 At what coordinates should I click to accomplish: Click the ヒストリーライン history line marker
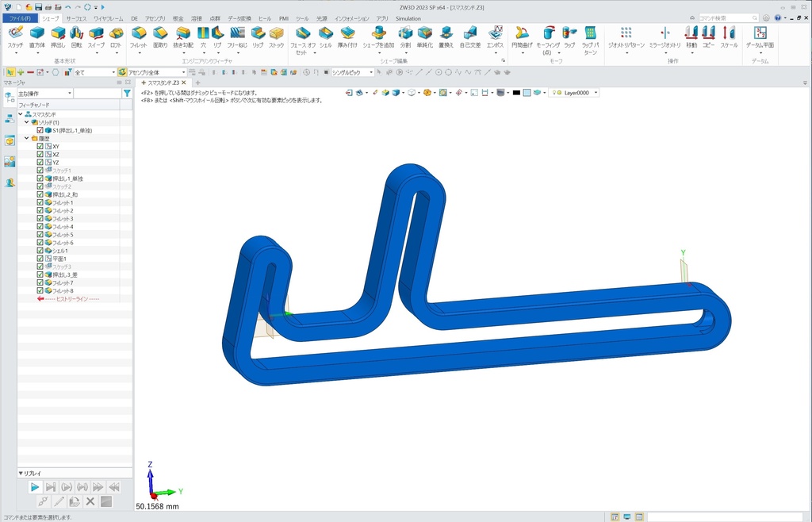point(68,299)
